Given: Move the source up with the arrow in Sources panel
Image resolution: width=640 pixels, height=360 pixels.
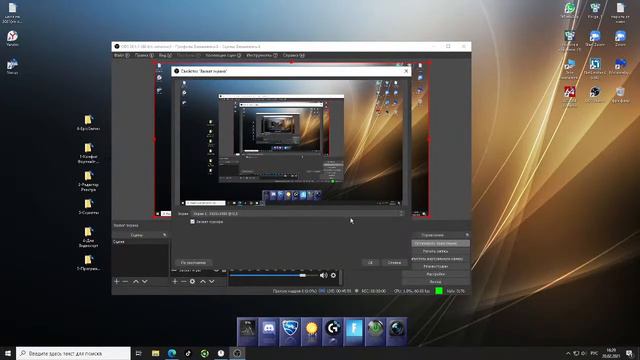Looking at the screenshot, I should click(x=203, y=281).
